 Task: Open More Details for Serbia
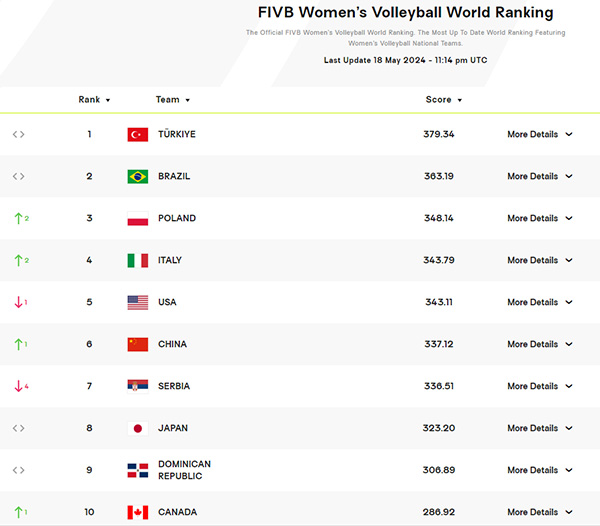coord(540,386)
